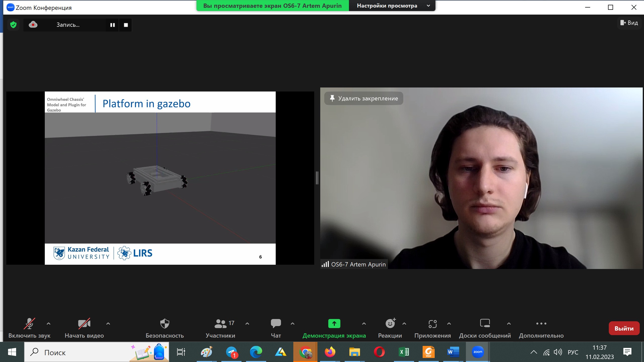Viewport: 644px width, 362px height.
Task: Open the Whiteboards icon
Action: pos(485,323)
